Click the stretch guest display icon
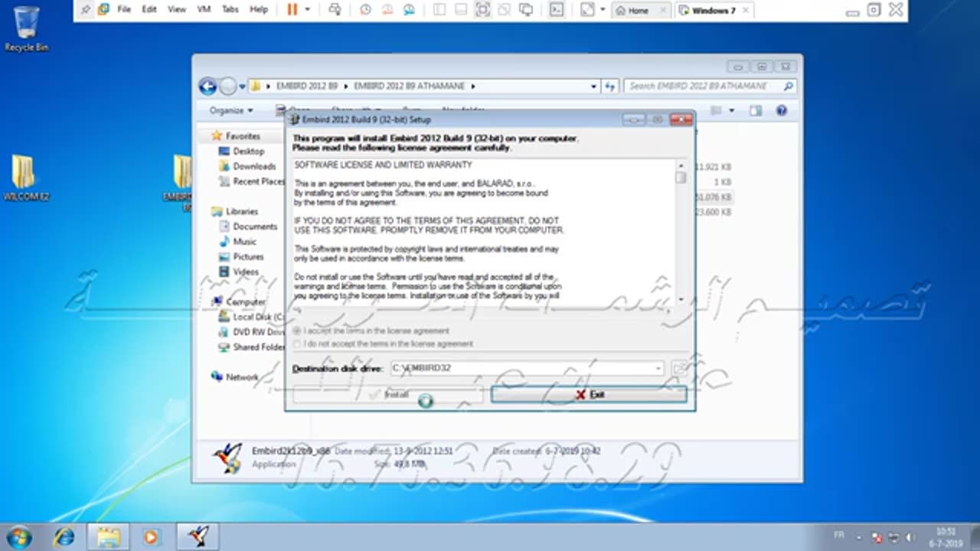Image resolution: width=980 pixels, height=551 pixels. [x=587, y=10]
